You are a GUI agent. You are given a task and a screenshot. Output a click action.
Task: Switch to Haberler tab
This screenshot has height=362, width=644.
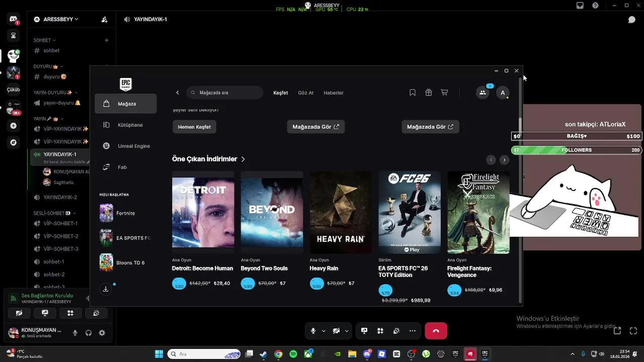point(334,93)
